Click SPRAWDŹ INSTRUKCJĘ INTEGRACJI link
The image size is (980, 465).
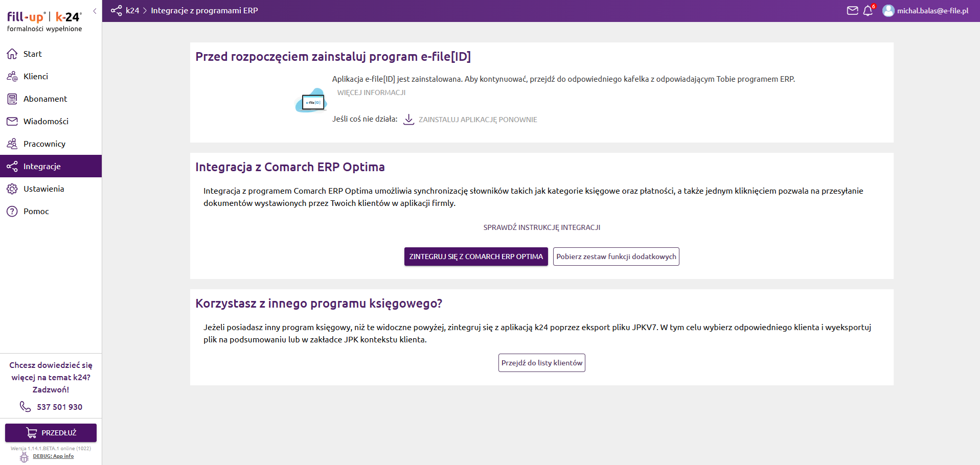click(542, 227)
